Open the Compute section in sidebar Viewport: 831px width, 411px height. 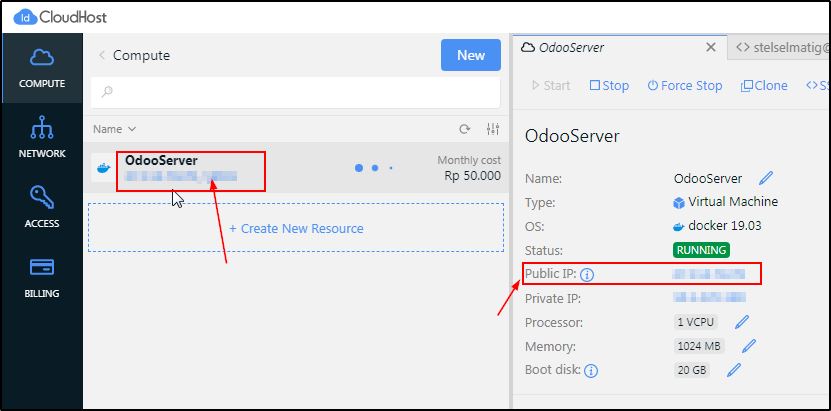point(41,67)
